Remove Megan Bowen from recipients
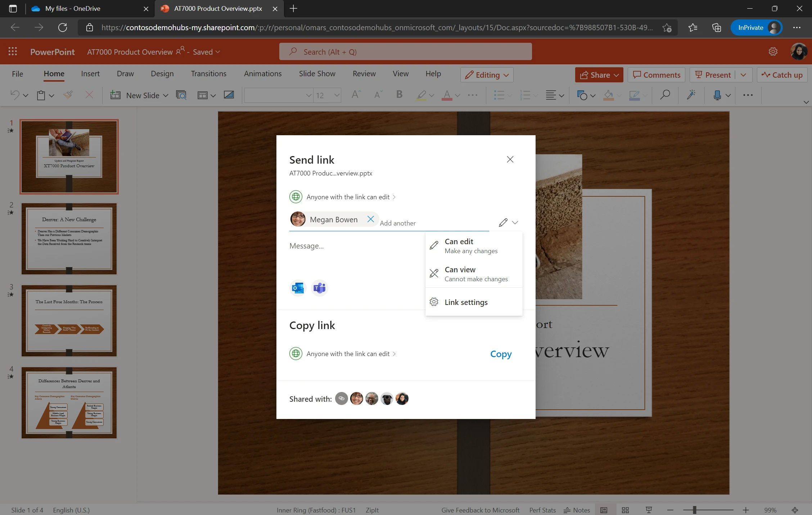The height and width of the screenshot is (515, 812). [371, 219]
